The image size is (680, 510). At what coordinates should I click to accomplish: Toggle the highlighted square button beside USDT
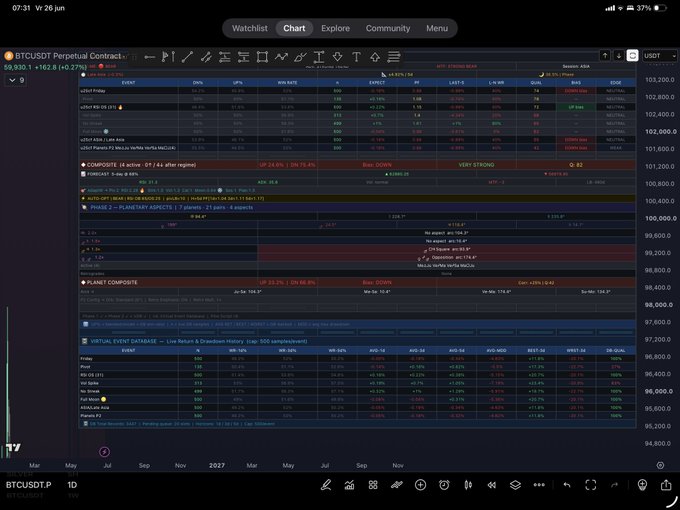632,56
